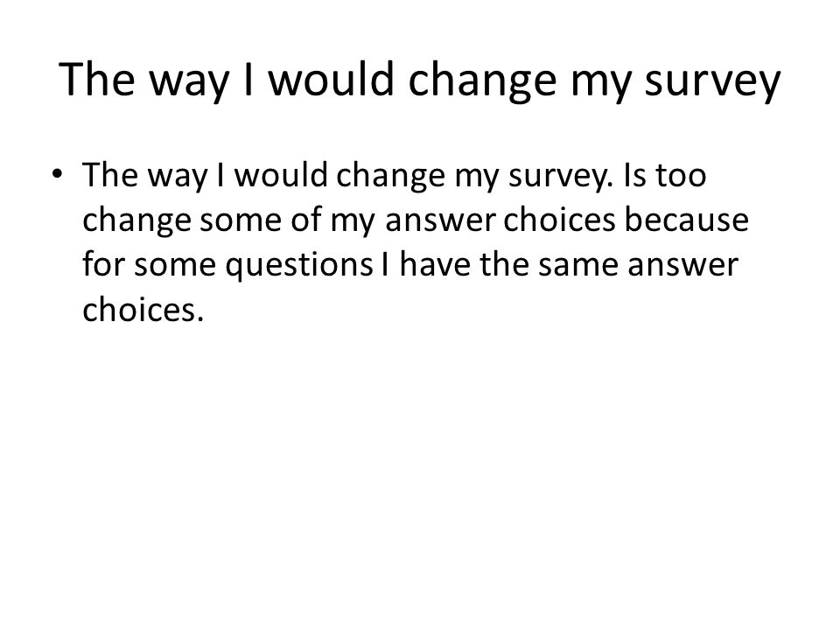This screenshot has width=840, height=630.
Task: Click the word 'answer' ending the third body line
Action: coord(682,266)
